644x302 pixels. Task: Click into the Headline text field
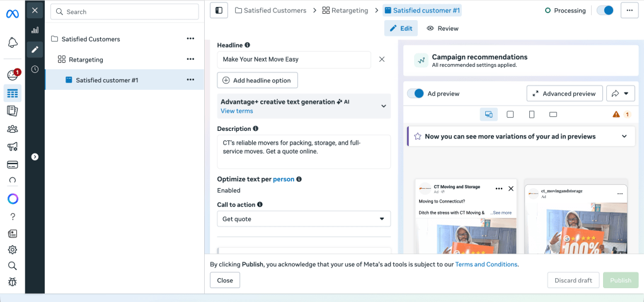coord(294,60)
